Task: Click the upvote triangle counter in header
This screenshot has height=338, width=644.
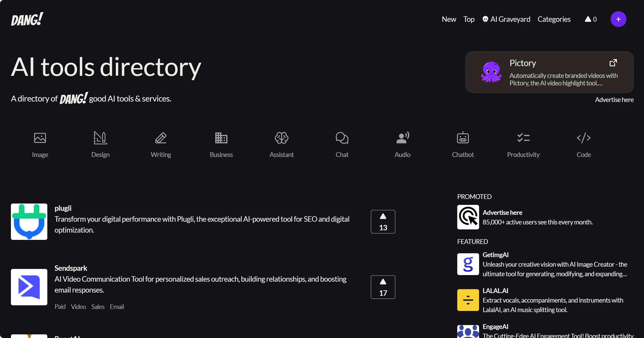Action: tap(591, 19)
